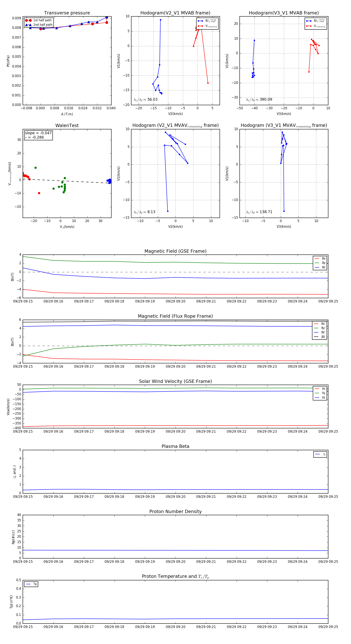Select 'Vz' legend entry in velocity plot
The width and height of the screenshot is (351, 644).
point(320,398)
